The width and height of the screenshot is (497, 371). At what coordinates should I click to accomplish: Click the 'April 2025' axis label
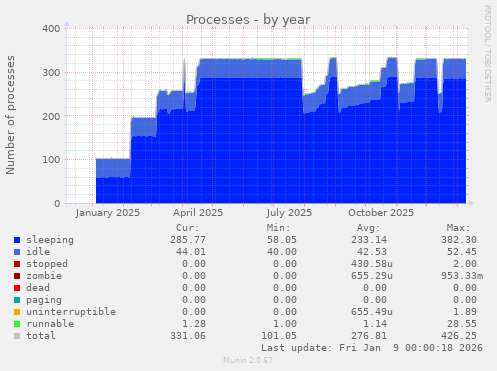coord(198,213)
